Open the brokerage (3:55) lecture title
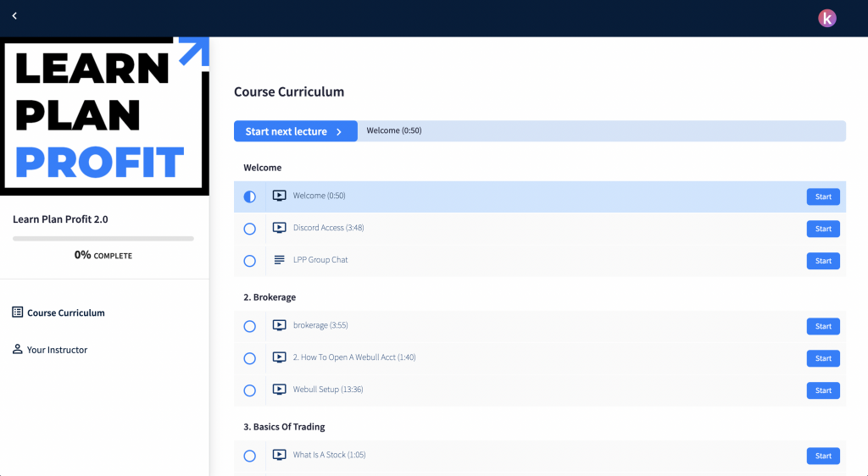This screenshot has height=476, width=868. tap(320, 325)
